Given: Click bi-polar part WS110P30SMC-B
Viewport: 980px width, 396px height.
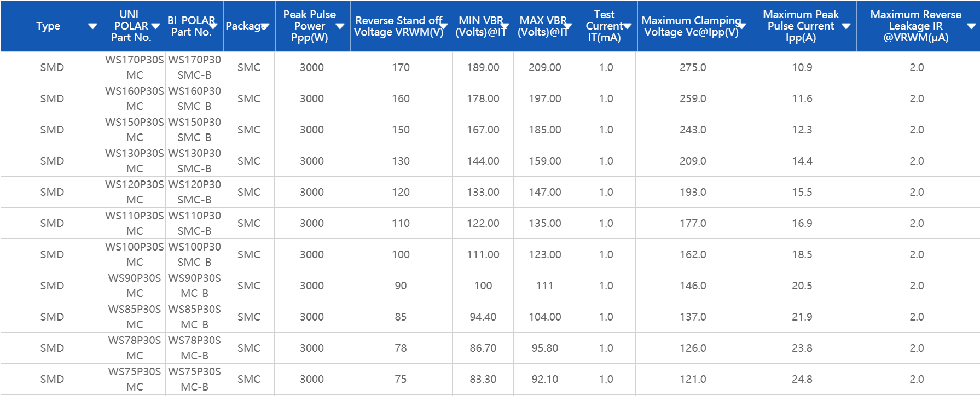Looking at the screenshot, I should 194,223.
